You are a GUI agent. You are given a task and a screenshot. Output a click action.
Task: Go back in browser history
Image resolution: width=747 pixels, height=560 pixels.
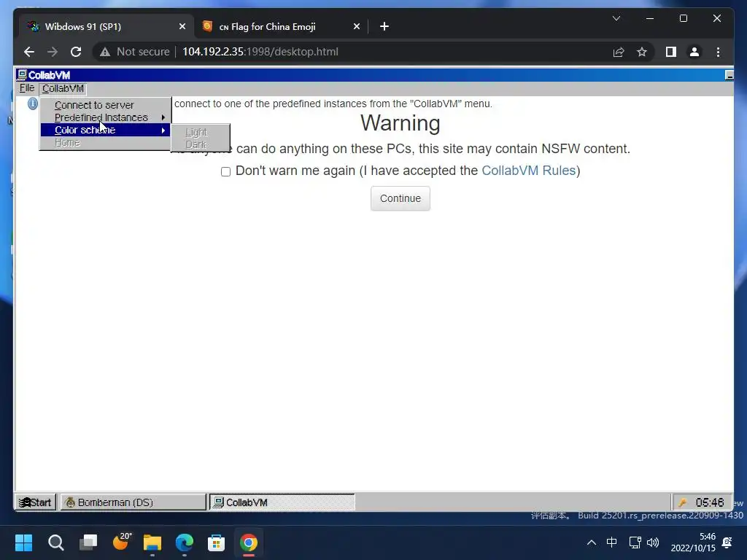click(x=29, y=52)
